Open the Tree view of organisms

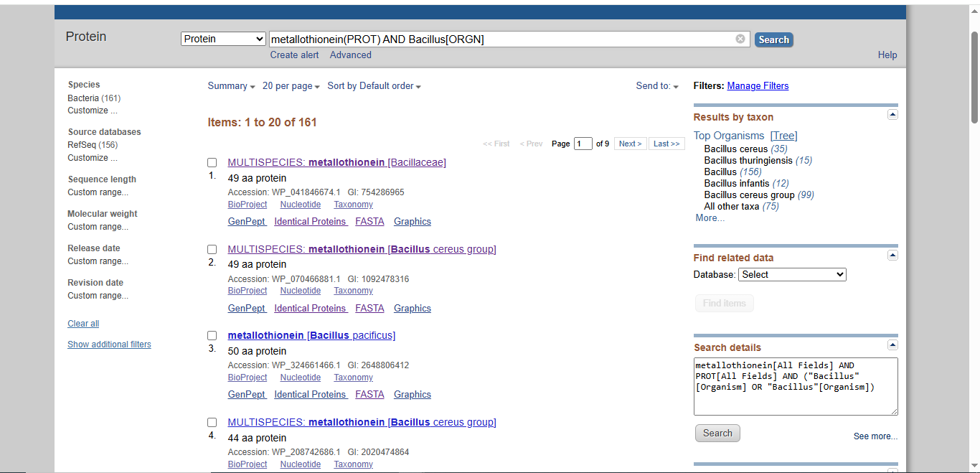783,136
